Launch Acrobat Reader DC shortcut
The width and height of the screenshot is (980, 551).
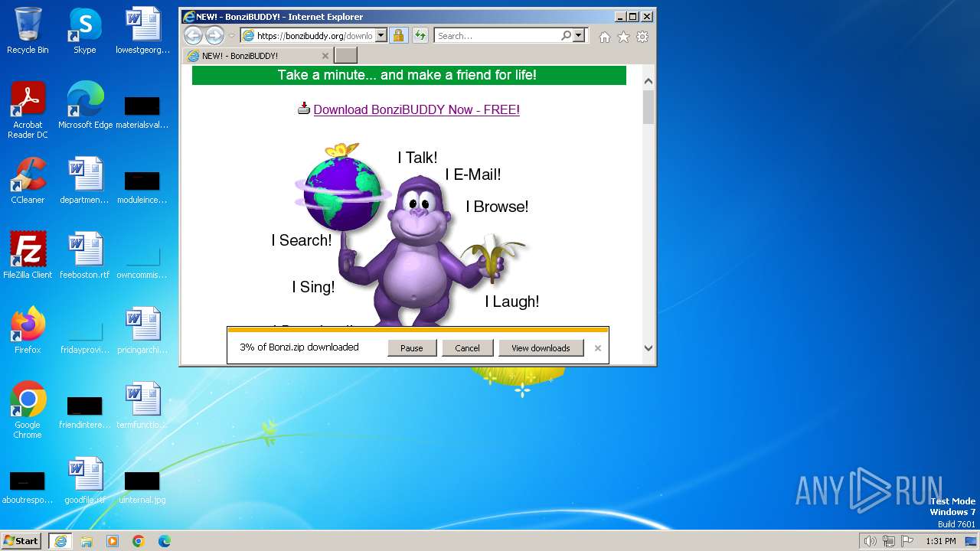28,110
